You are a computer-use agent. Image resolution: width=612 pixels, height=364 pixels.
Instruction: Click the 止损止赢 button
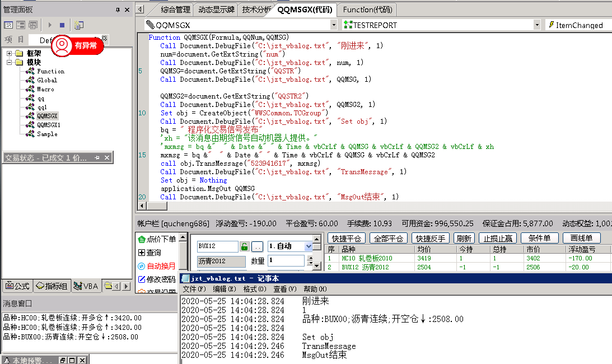point(498,238)
